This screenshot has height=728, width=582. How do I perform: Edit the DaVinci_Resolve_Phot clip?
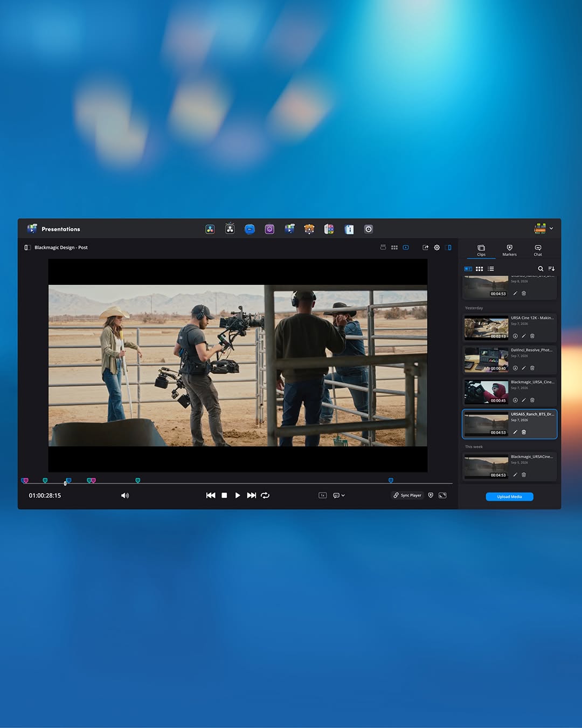point(524,368)
